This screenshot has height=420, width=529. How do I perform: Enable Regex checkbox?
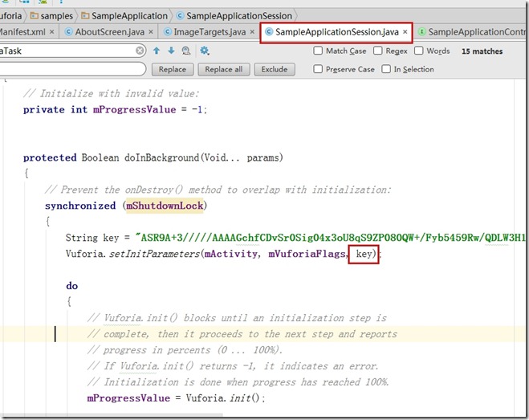pyautogui.click(x=378, y=51)
